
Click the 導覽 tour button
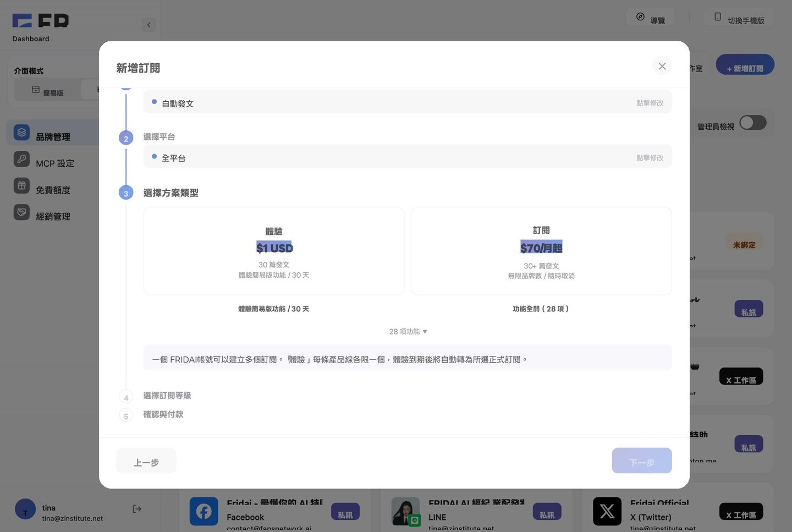651,17
